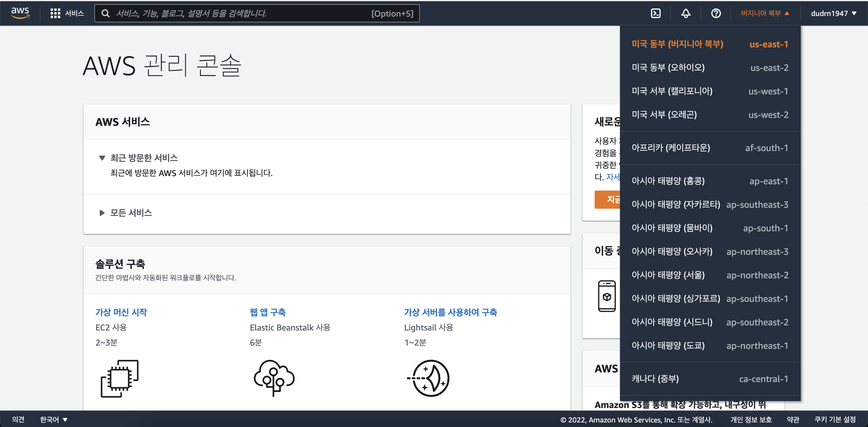Image resolution: width=868 pixels, height=427 pixels.
Task: Click the AWS logo home icon
Action: (20, 13)
